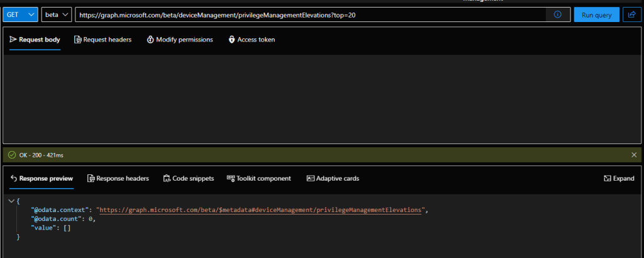This screenshot has width=644, height=258.
Task: Open the beta API version dropdown
Action: [57, 14]
